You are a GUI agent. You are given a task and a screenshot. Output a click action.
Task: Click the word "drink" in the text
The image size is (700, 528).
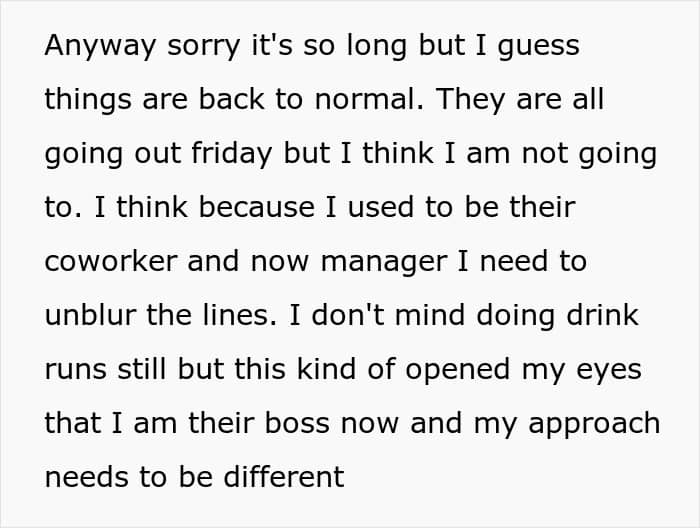point(602,315)
